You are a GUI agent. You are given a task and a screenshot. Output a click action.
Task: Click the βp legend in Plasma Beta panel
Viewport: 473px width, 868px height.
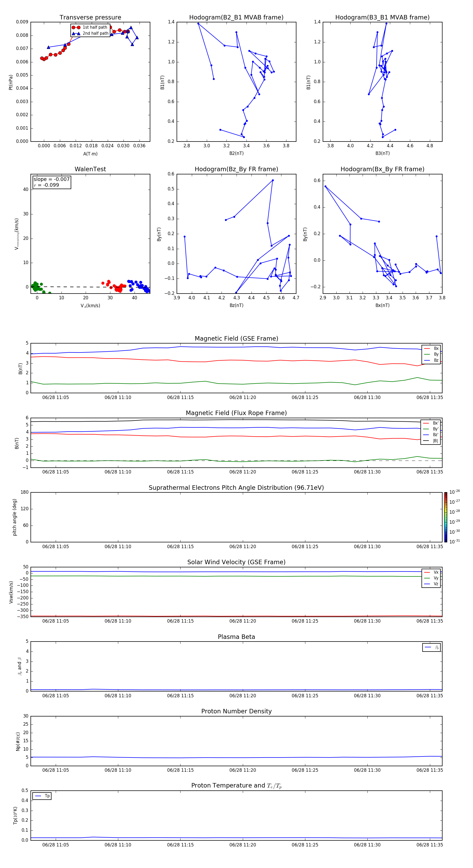pos(431,647)
